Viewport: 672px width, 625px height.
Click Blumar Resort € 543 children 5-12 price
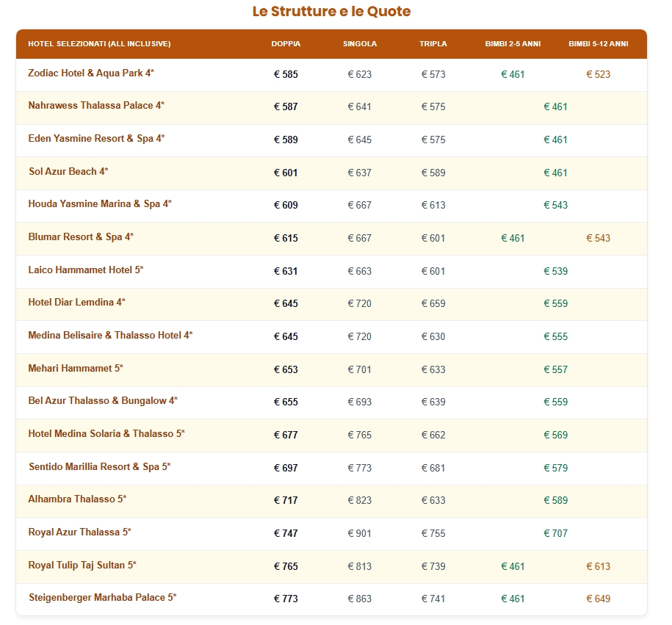click(598, 238)
